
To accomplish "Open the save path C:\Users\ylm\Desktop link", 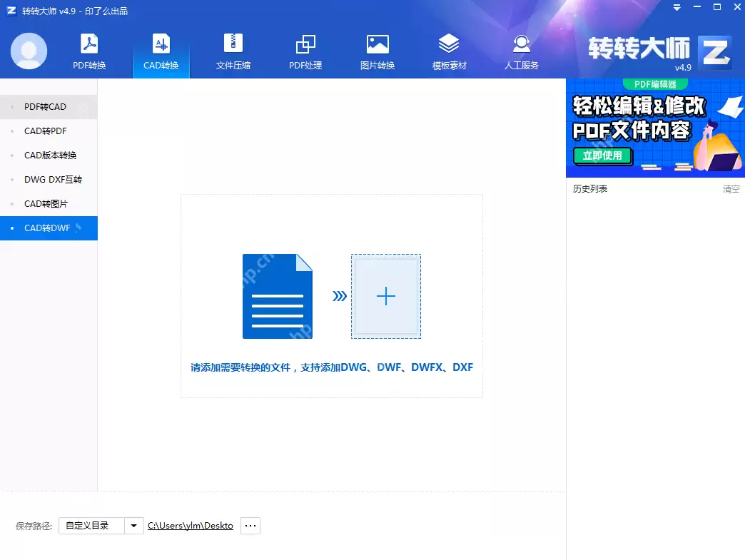I will [x=190, y=525].
